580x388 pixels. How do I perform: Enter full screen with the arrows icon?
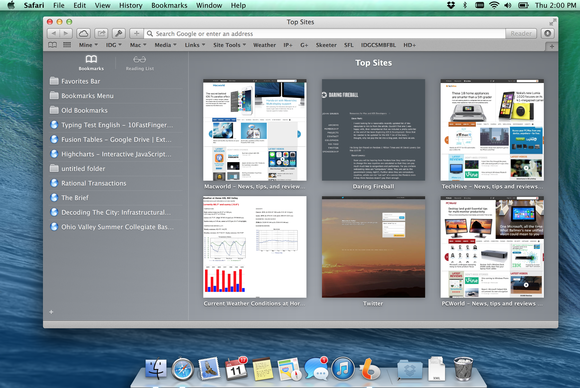point(552,22)
